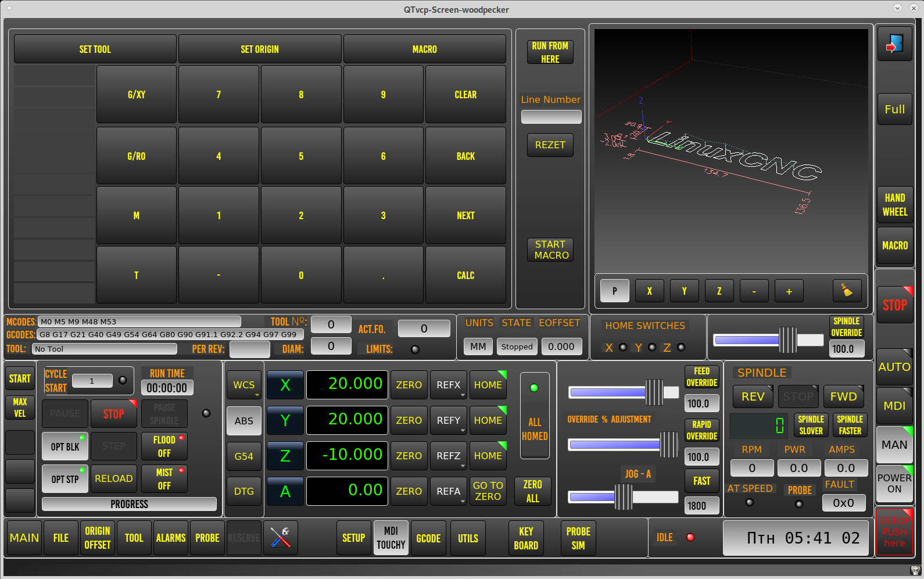Image resolution: width=924 pixels, height=579 pixels.
Task: Toggle OPT BLK block delete
Action: pos(65,446)
